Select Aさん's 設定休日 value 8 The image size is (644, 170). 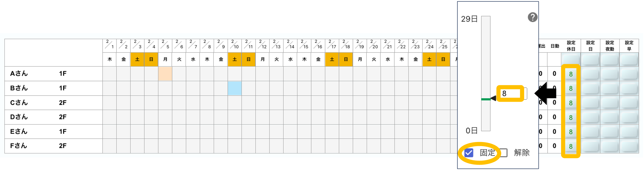[571, 74]
